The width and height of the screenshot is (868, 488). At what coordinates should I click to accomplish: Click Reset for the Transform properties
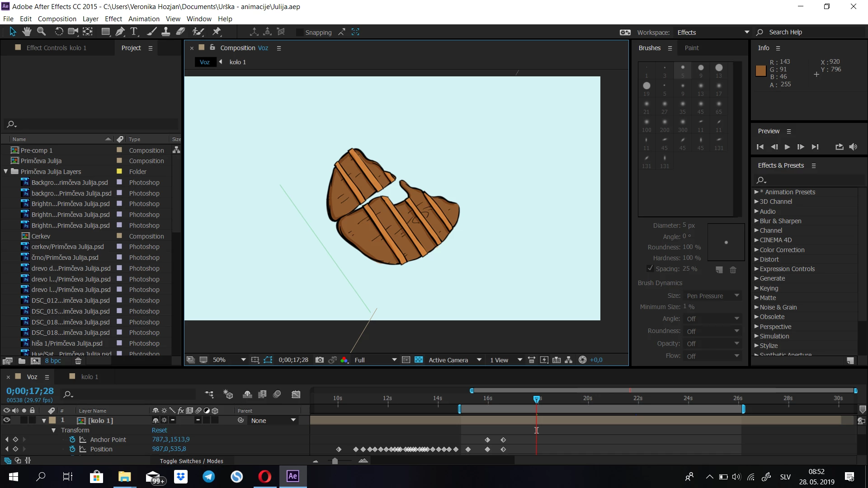tap(159, 430)
